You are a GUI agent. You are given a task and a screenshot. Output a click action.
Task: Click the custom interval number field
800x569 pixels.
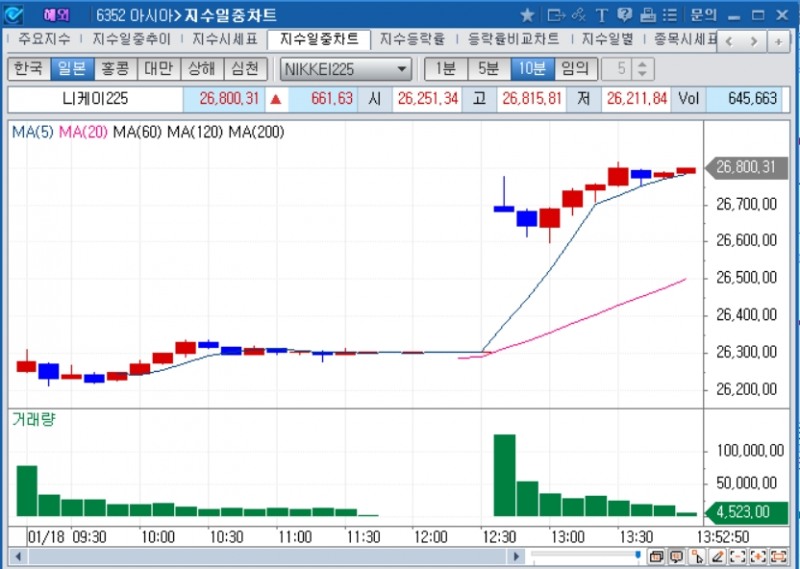coord(617,69)
